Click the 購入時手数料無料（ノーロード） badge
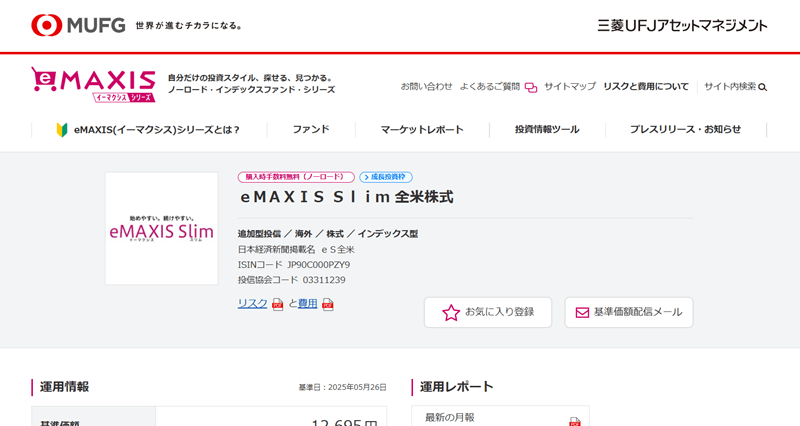Screen dimensions: 800x426 click(x=296, y=177)
